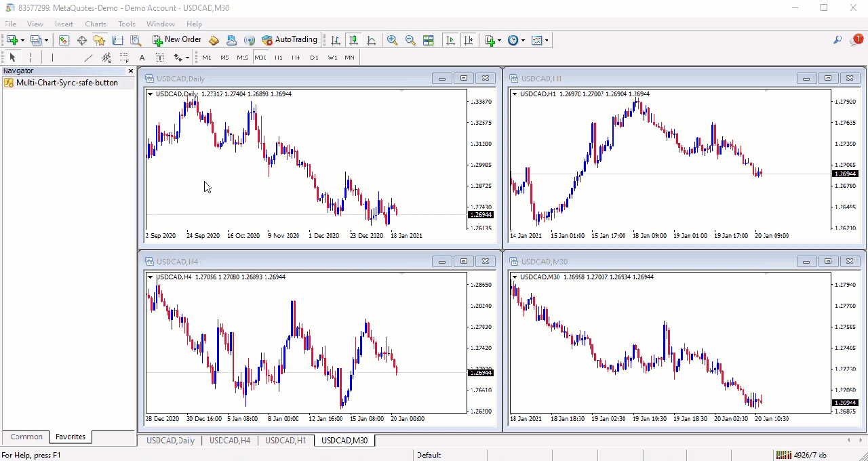
Task: Open the New Chart tool
Action: 12,41
